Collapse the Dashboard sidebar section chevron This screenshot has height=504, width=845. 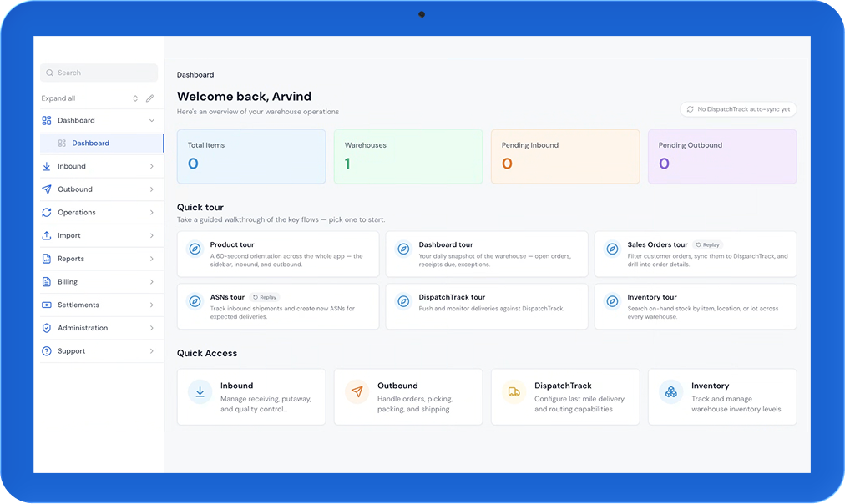point(152,121)
